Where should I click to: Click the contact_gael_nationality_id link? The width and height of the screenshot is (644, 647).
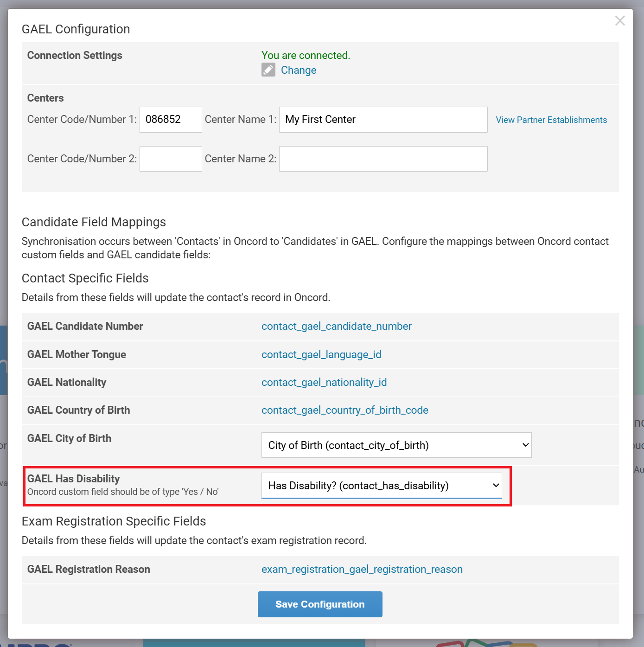pos(324,383)
